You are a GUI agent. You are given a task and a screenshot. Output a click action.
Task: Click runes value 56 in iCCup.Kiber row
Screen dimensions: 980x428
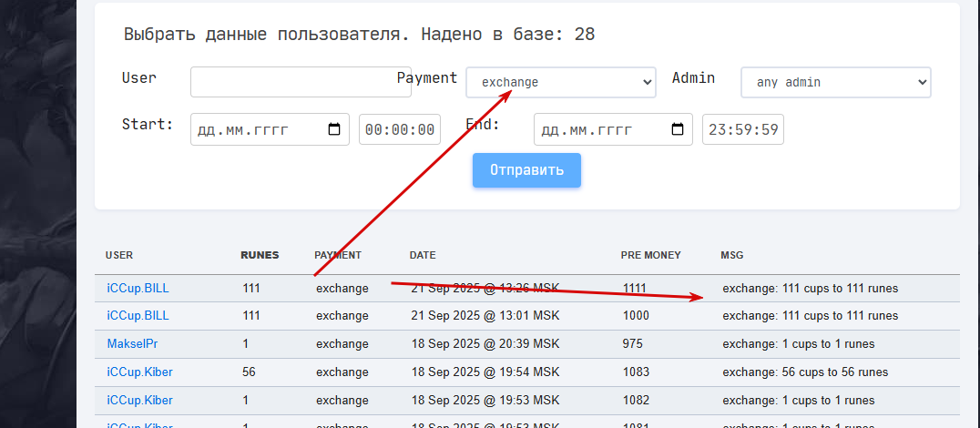249,372
